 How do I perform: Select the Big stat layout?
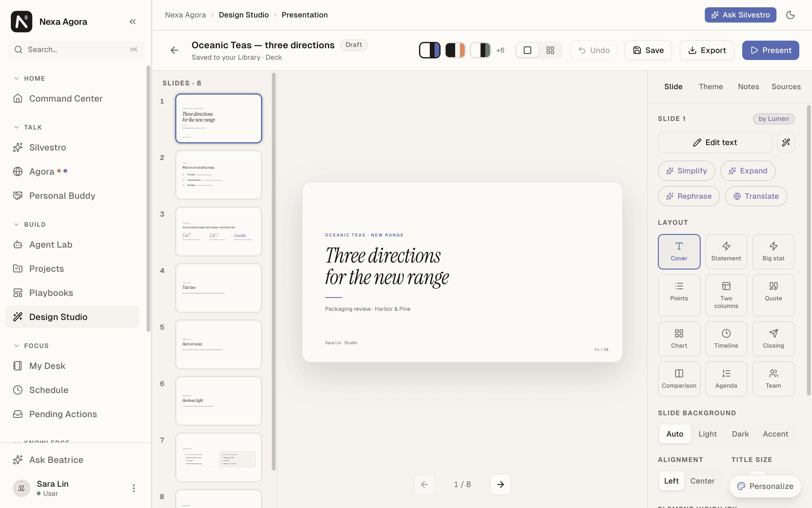click(773, 252)
